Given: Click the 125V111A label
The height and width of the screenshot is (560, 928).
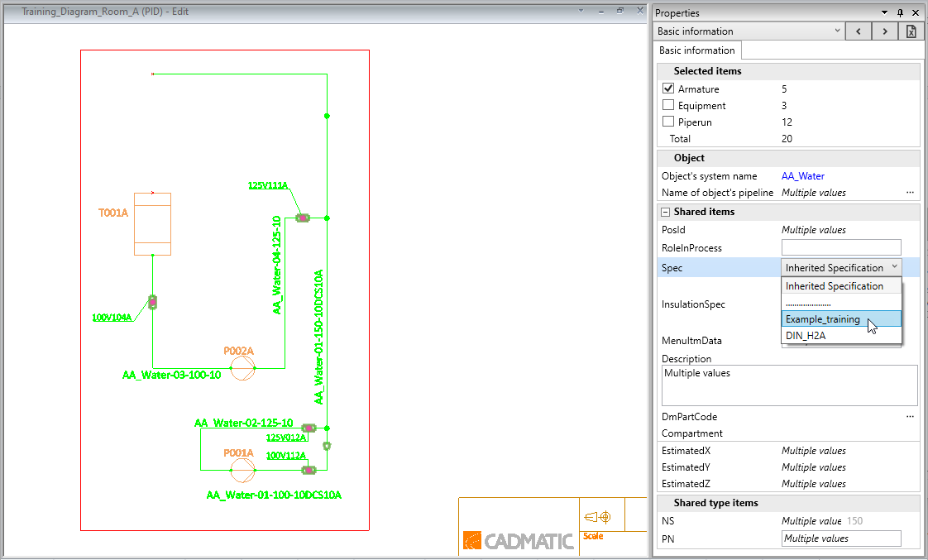Looking at the screenshot, I should point(267,186).
